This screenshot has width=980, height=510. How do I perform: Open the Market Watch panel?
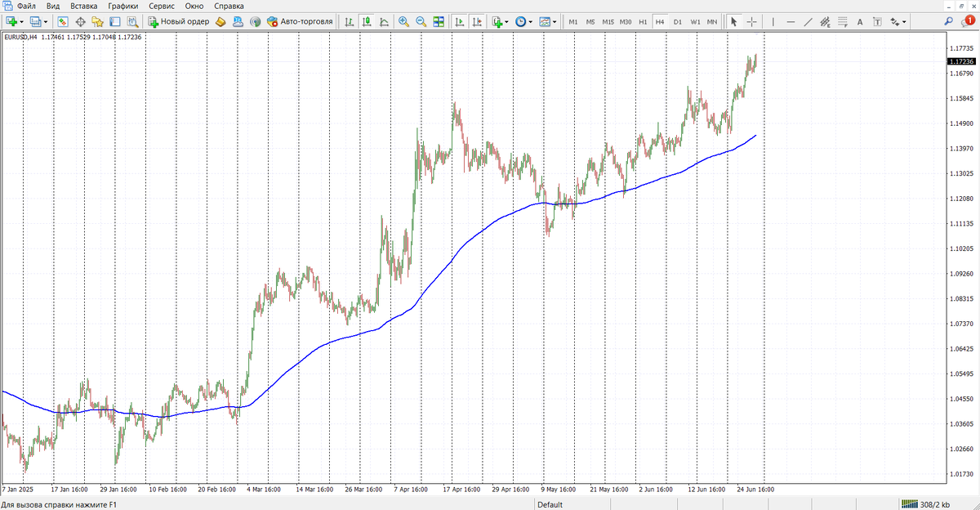click(x=61, y=22)
